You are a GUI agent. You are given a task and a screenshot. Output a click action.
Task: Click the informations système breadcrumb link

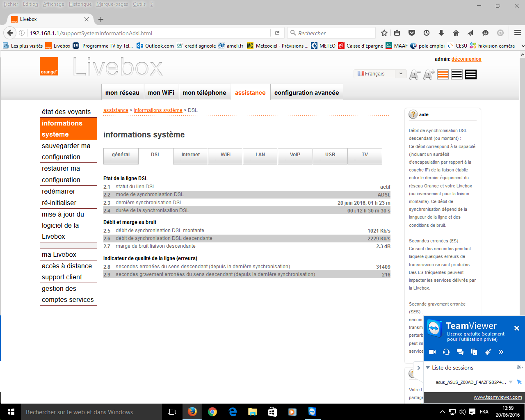pos(158,110)
